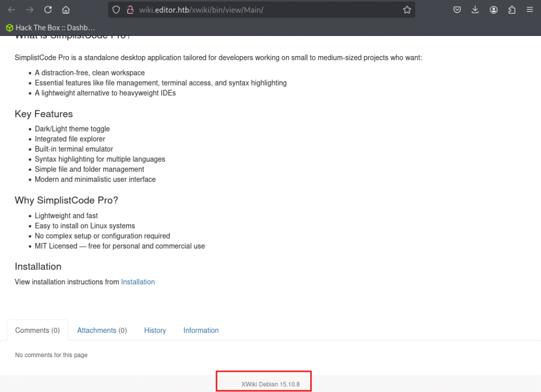Reload the page with the refresh icon
The image size is (541, 392).
coord(48,10)
